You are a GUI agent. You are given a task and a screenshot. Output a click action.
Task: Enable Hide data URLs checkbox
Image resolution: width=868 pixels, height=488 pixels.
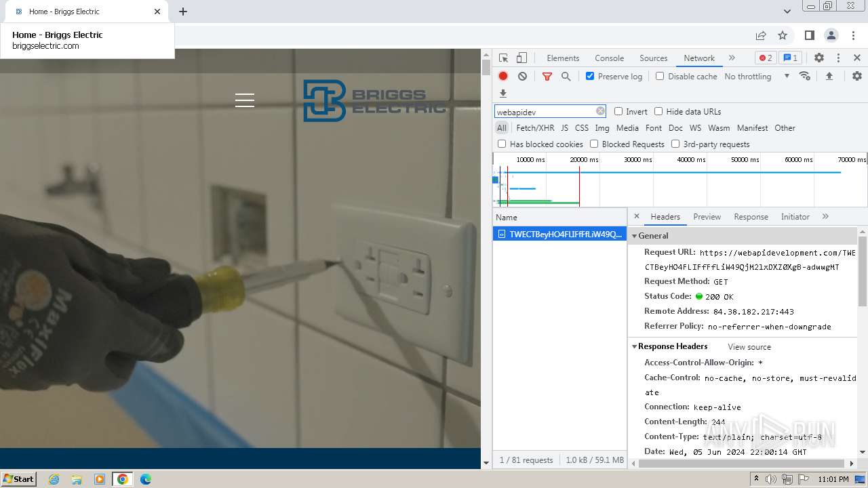point(658,111)
